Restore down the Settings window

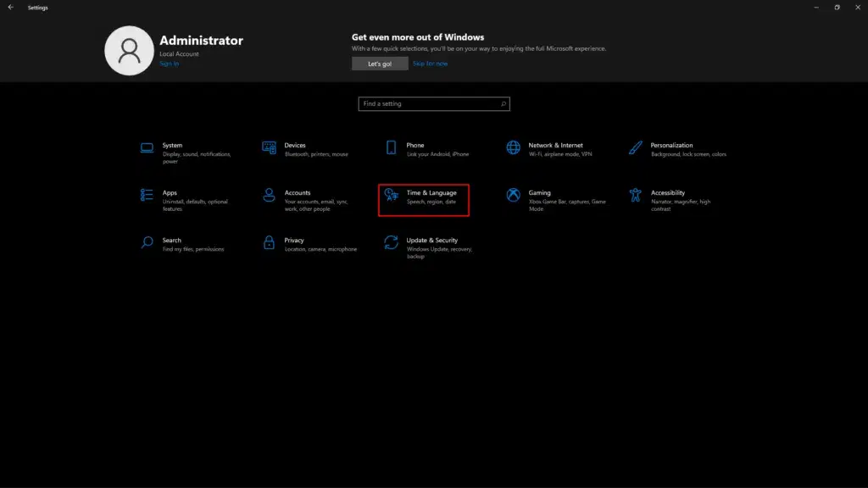click(x=837, y=7)
